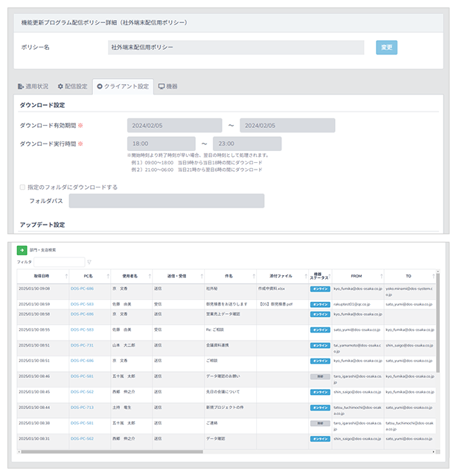
Task: Click the FROM column header
Action: pos(357,276)
